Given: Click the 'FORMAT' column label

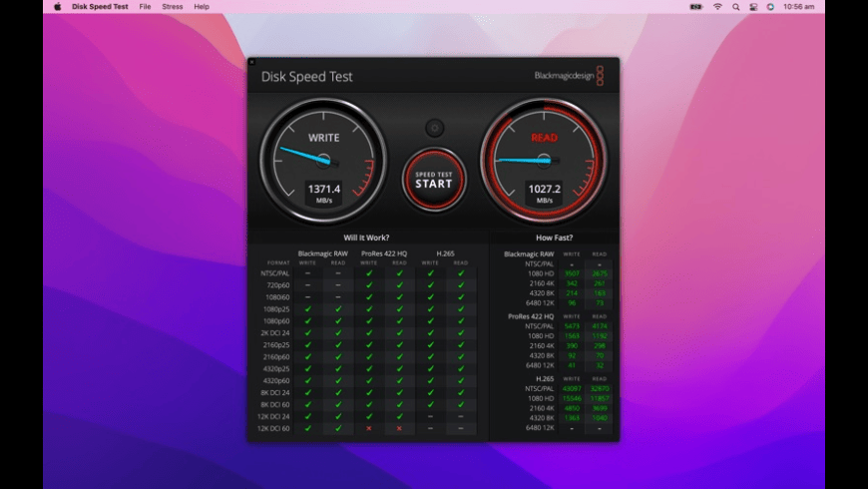Looking at the screenshot, I should (x=278, y=263).
